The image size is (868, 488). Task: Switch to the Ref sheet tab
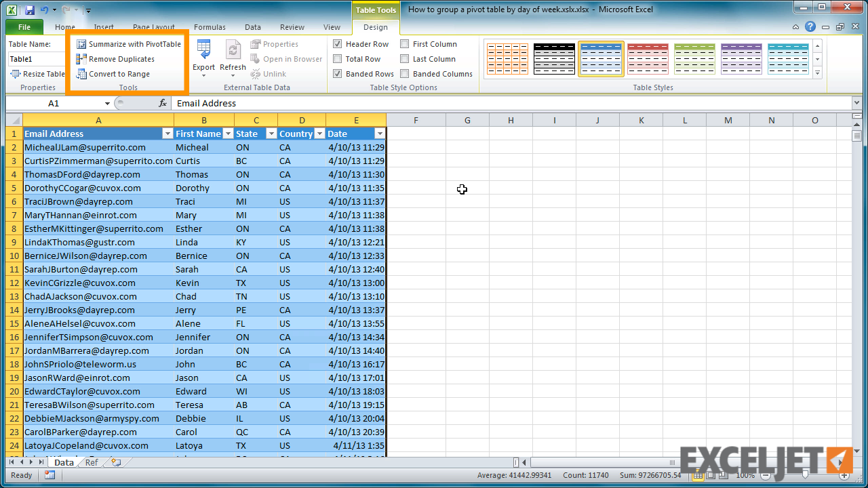[91, 462]
